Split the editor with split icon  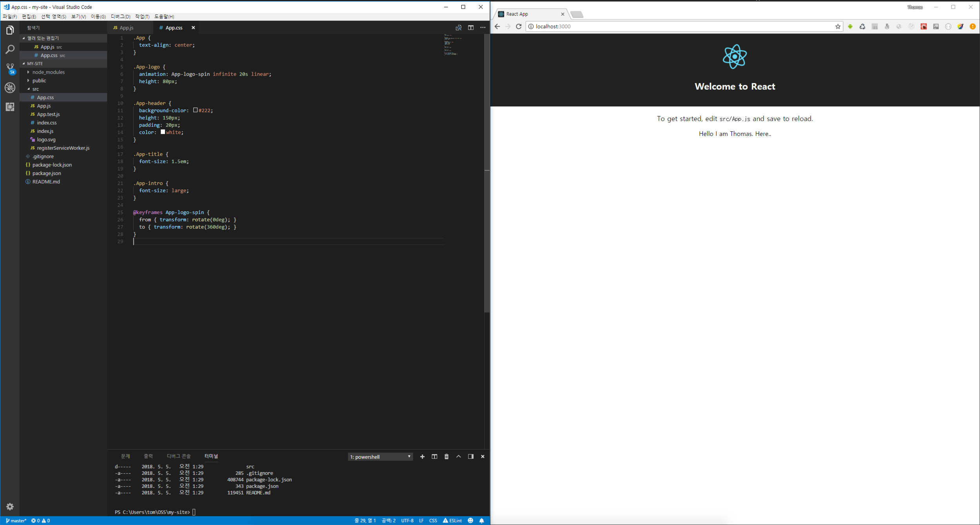pos(470,27)
